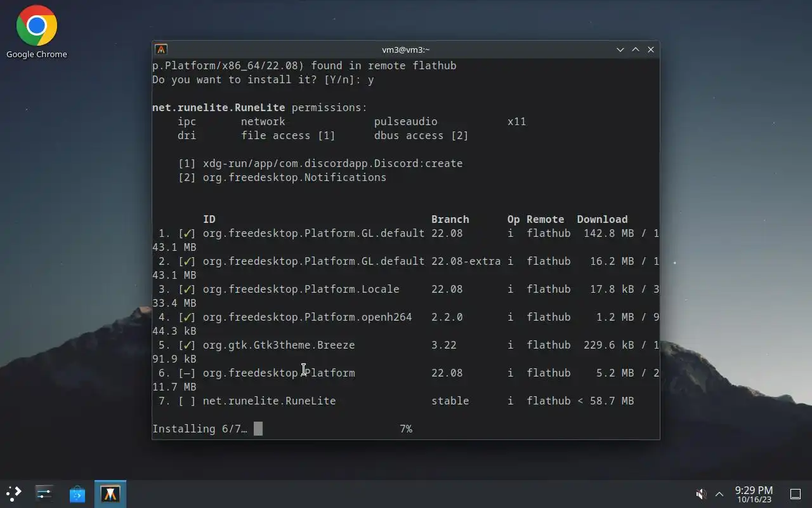Screen dimensions: 812x508
Task: Click org.freedesktop.Platform.Locale row text
Action: 301,289
